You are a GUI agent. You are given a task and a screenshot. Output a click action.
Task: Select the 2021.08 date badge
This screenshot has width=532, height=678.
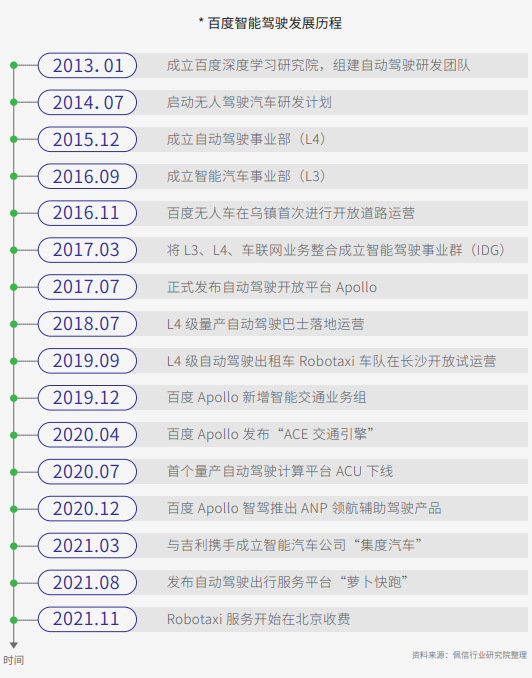pyautogui.click(x=87, y=582)
